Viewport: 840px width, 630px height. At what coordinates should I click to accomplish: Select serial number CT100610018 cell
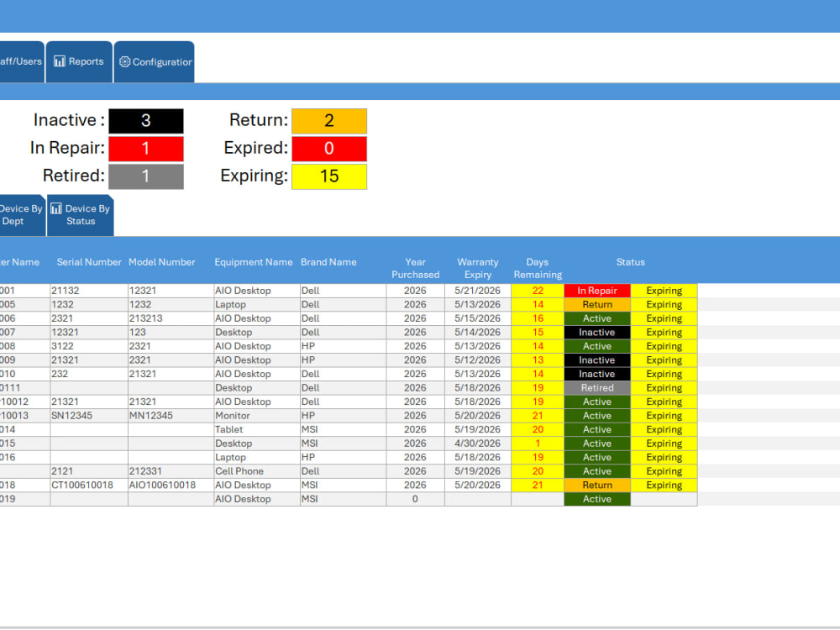(x=89, y=486)
